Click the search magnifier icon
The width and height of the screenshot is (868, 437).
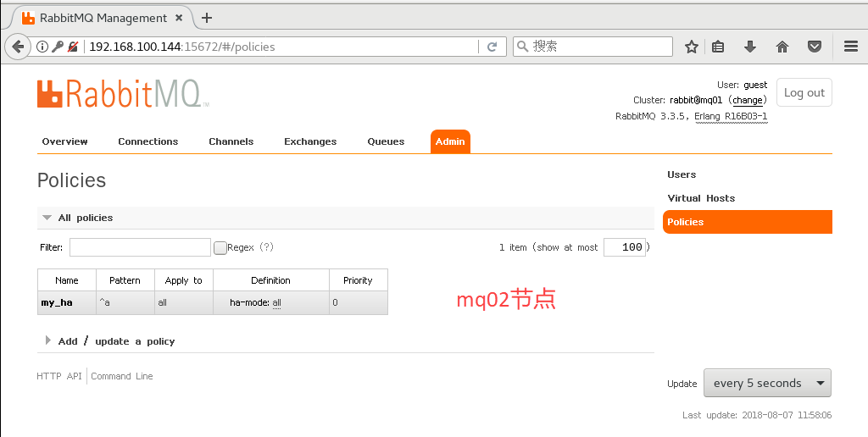(x=522, y=47)
